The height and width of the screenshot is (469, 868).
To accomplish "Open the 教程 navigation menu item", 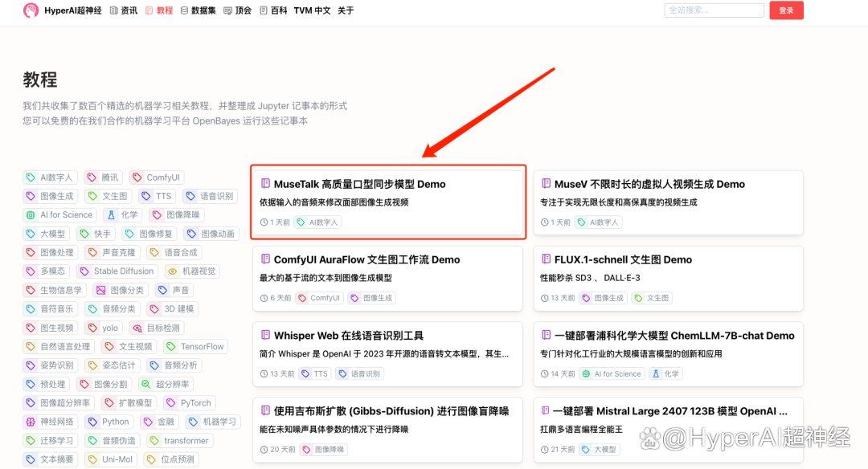I will (159, 10).
